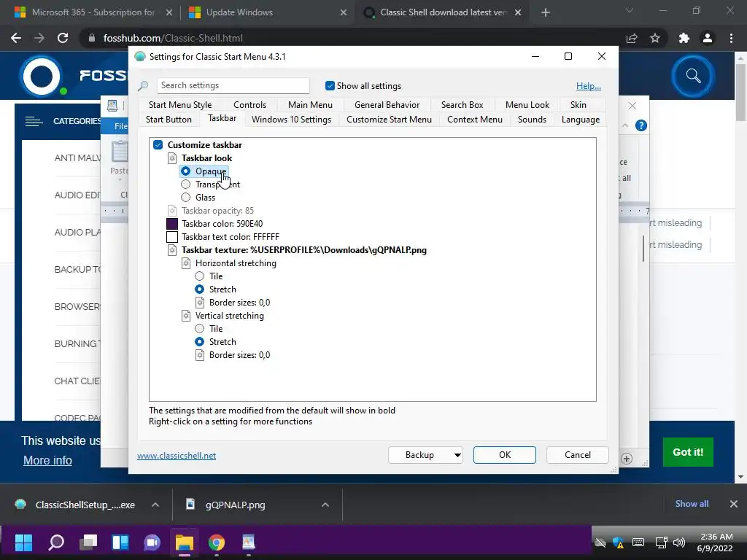The image size is (747, 560).
Task: Open Google Chrome from the taskbar
Action: point(216,542)
